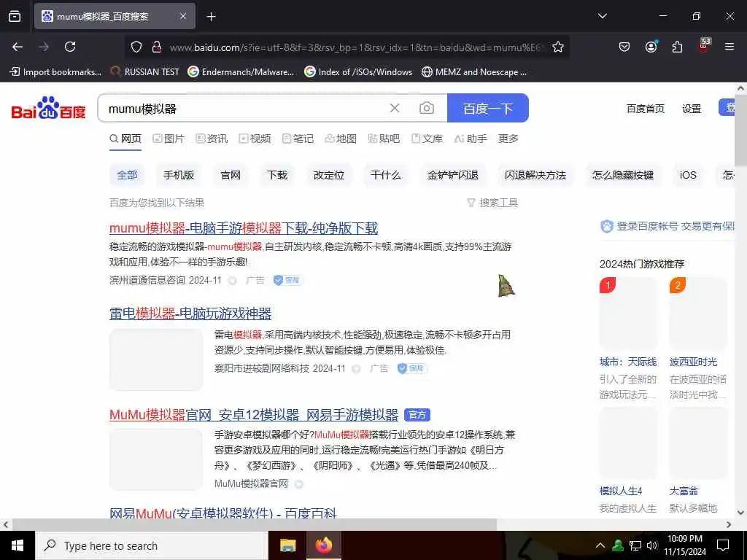Open 百度首页 link
Screen dimensions: 747x560
click(645, 109)
